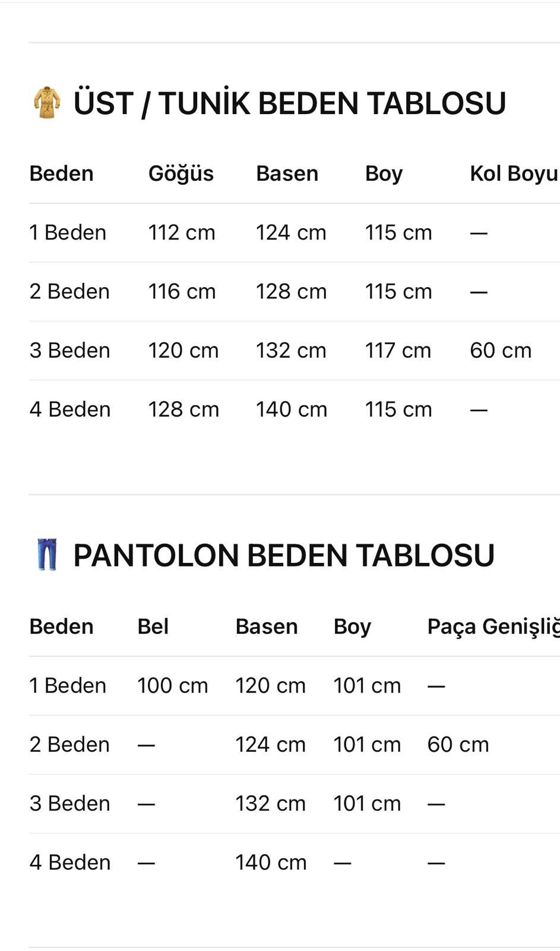
Task: Click the Basen header in the tunic table
Action: point(287,174)
